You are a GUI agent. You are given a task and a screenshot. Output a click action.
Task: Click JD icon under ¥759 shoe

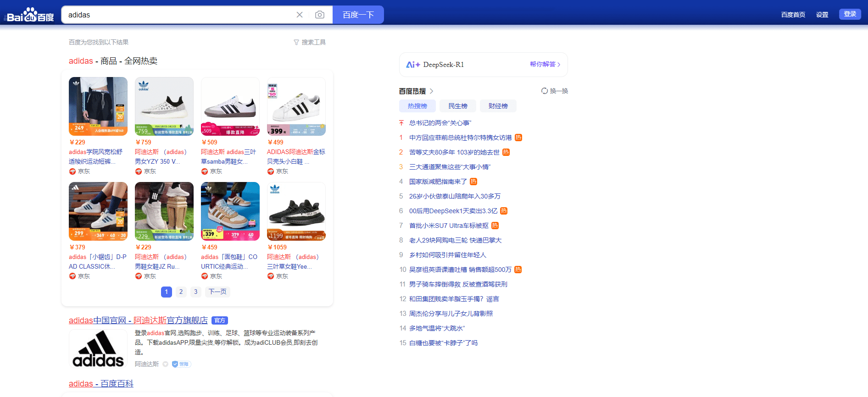[x=139, y=171]
